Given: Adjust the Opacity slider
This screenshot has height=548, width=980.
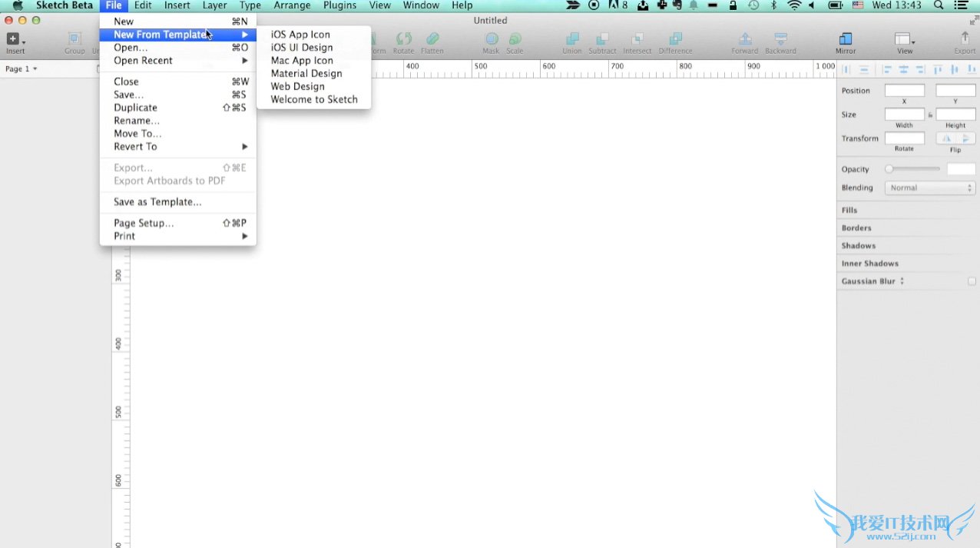Looking at the screenshot, I should (912, 169).
